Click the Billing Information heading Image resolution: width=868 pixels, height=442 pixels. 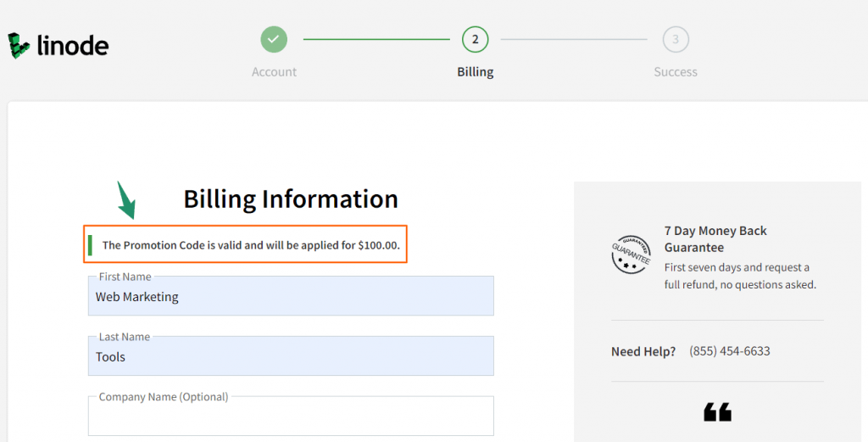tap(291, 199)
